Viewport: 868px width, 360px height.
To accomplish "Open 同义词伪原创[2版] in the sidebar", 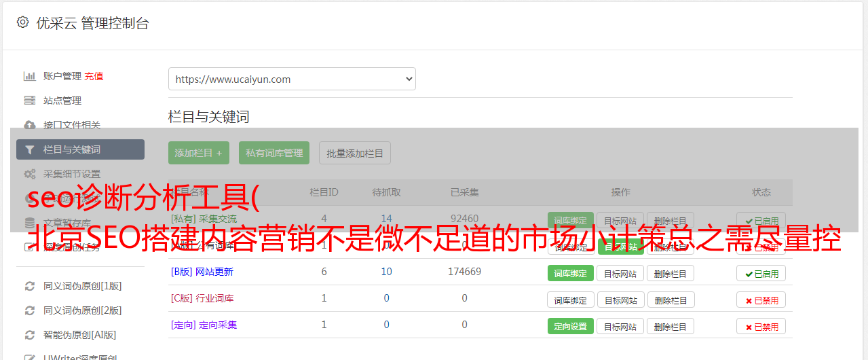I will point(83,310).
